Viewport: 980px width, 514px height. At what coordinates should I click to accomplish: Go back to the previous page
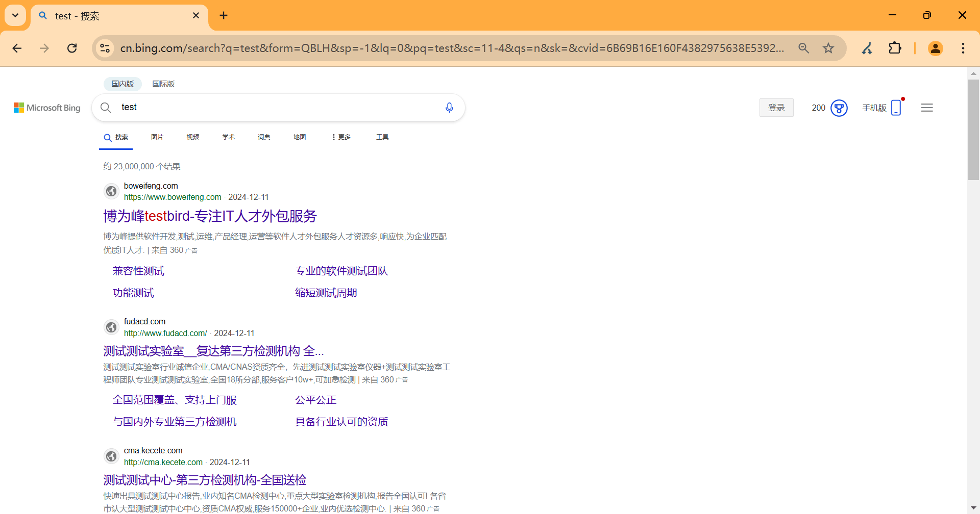tap(17, 48)
